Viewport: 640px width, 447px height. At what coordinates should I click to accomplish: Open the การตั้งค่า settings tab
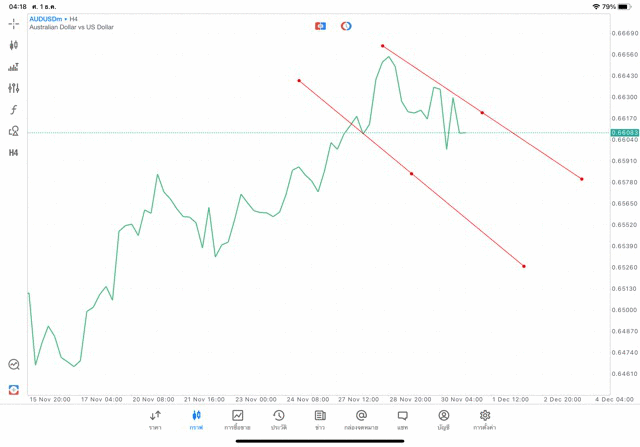point(485,420)
